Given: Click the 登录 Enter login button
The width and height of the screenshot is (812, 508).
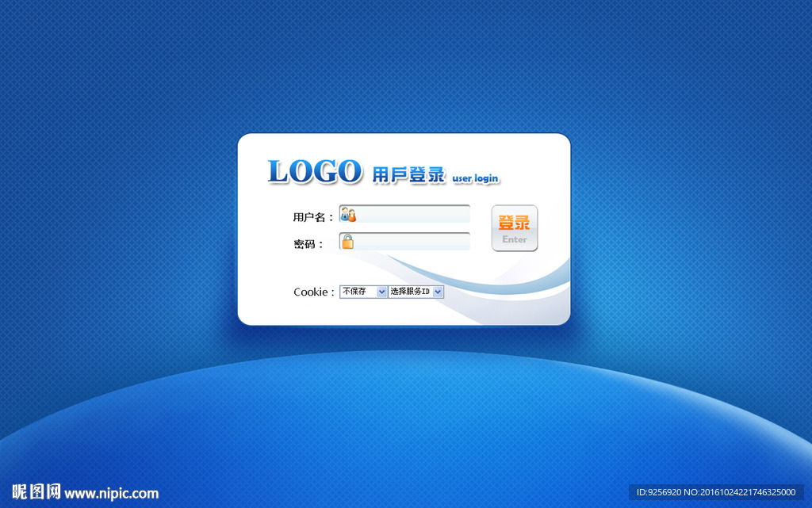Looking at the screenshot, I should [514, 228].
